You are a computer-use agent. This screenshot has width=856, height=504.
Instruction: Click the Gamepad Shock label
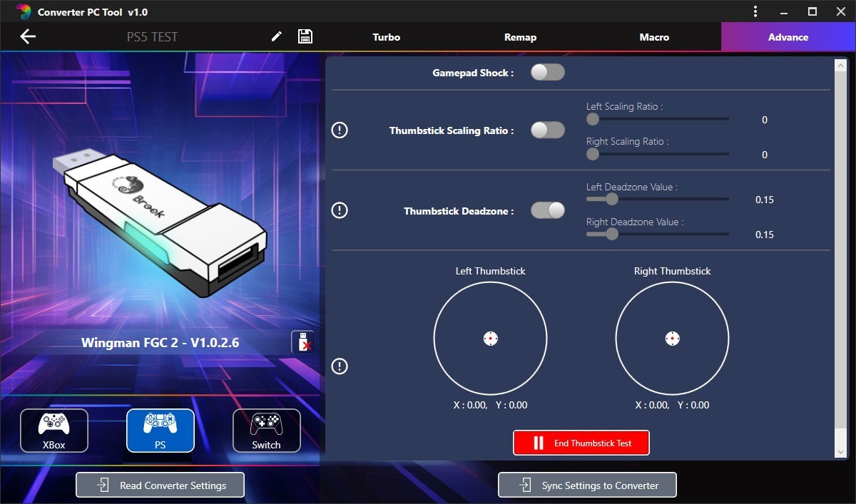[x=473, y=73]
